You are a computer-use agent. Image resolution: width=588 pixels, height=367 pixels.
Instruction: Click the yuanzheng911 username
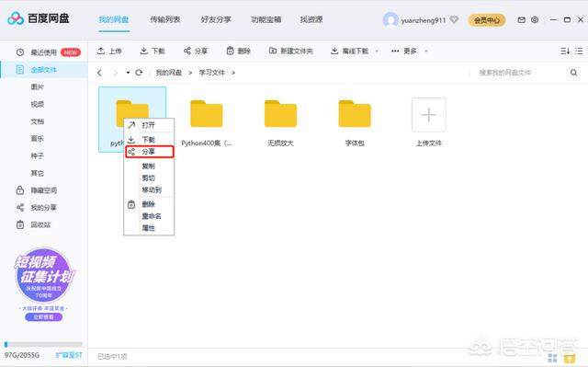coord(424,20)
